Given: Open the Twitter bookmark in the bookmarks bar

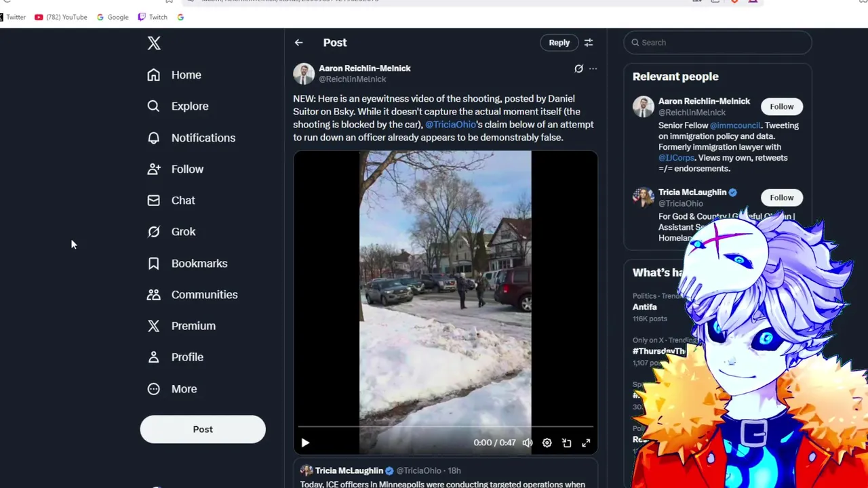Looking at the screenshot, I should pyautogui.click(x=13, y=17).
